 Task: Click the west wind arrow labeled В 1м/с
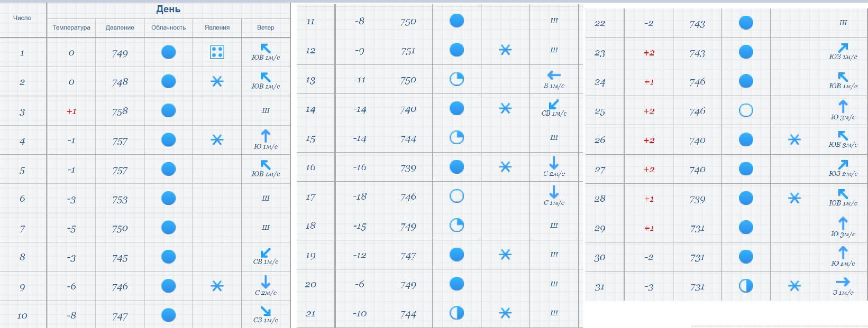click(554, 76)
